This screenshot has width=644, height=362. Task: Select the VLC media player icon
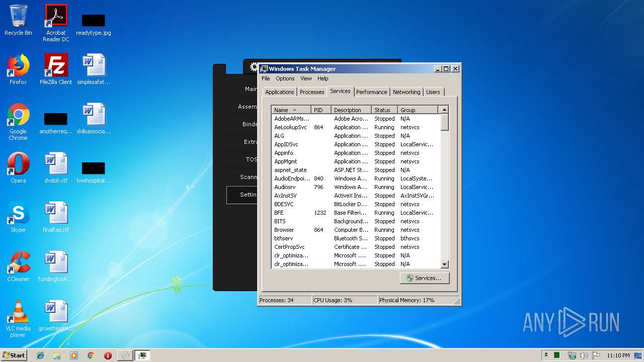(x=18, y=316)
